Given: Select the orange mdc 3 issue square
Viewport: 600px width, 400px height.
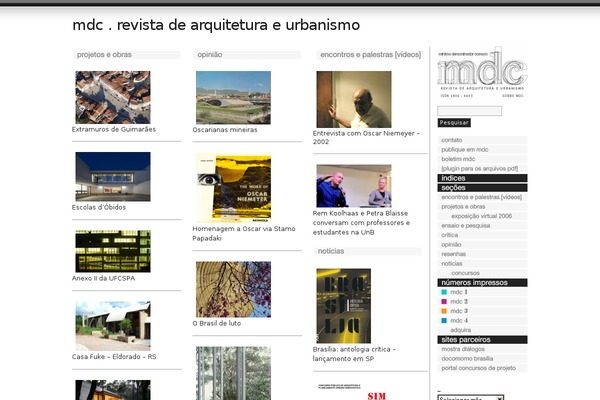Looking at the screenshot, I should [444, 311].
